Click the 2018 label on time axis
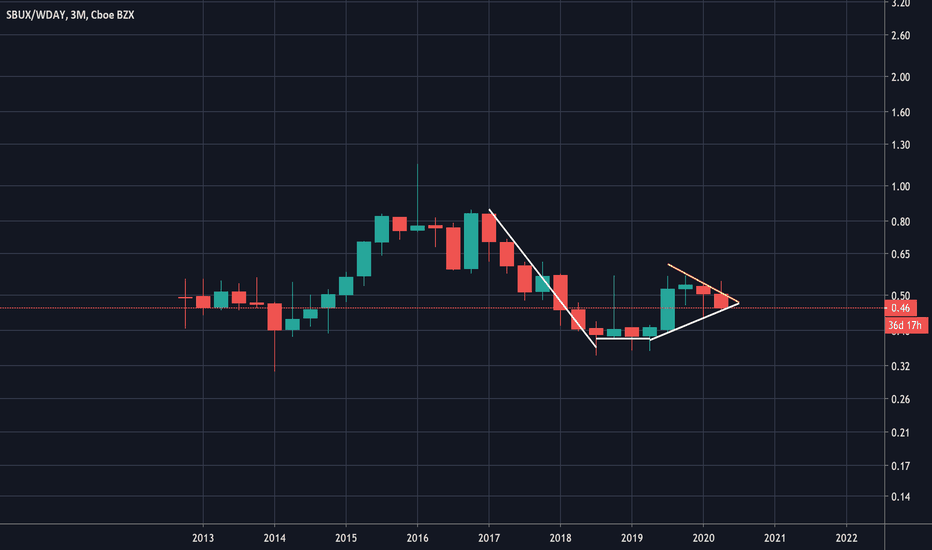 (561, 538)
